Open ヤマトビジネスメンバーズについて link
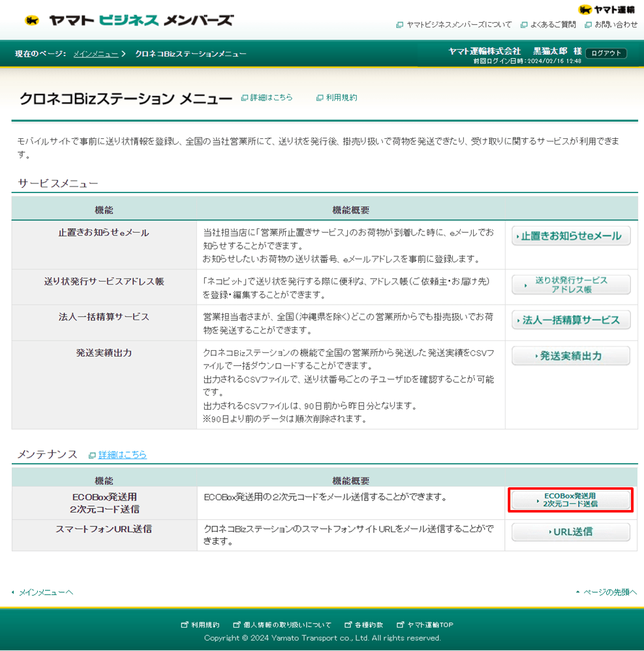Image resolution: width=644 pixels, height=651 pixels. (459, 25)
